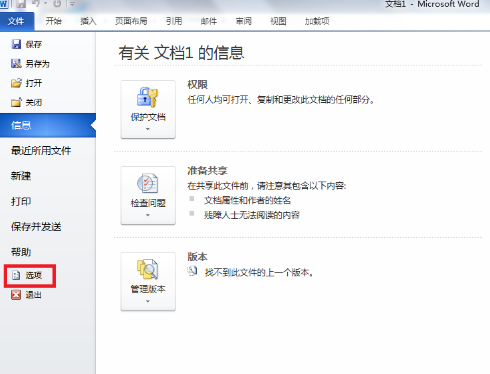Click the Save (保存) disk icon
This screenshot has height=374, width=490.
[16, 44]
